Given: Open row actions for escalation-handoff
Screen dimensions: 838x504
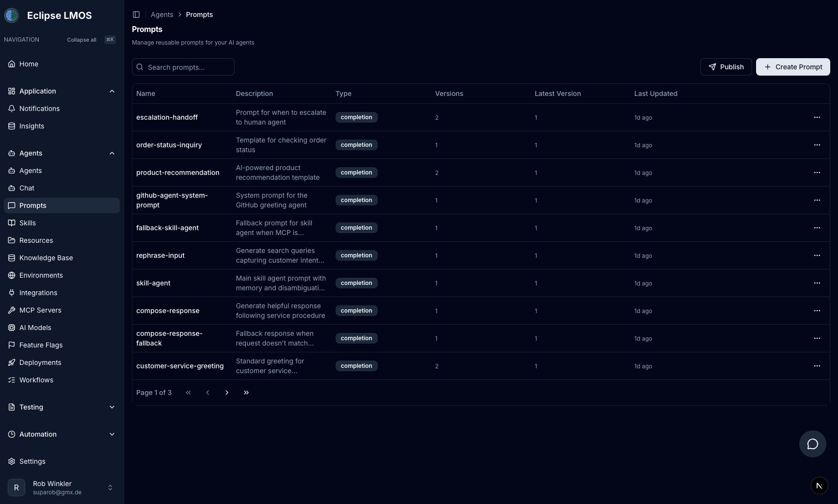Looking at the screenshot, I should (x=817, y=117).
